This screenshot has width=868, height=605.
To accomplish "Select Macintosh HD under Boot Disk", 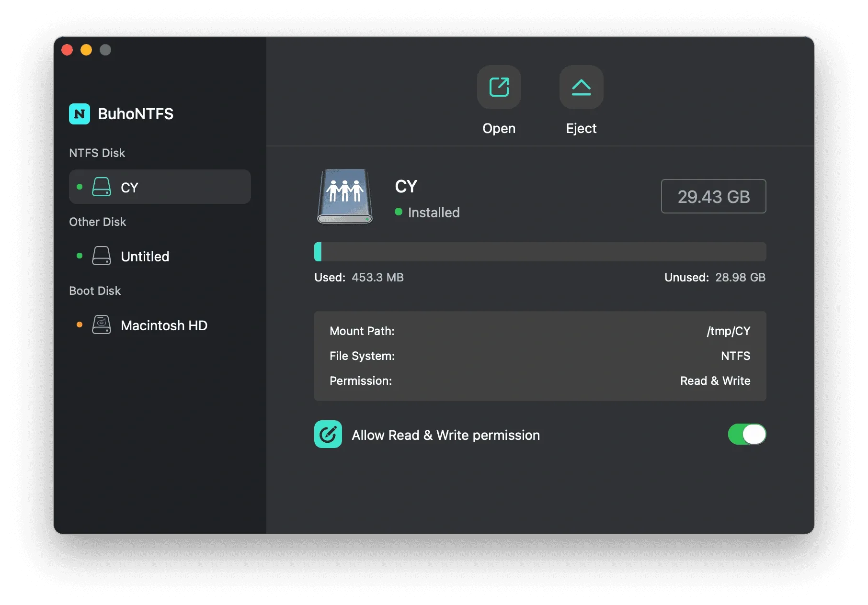I will click(x=160, y=325).
